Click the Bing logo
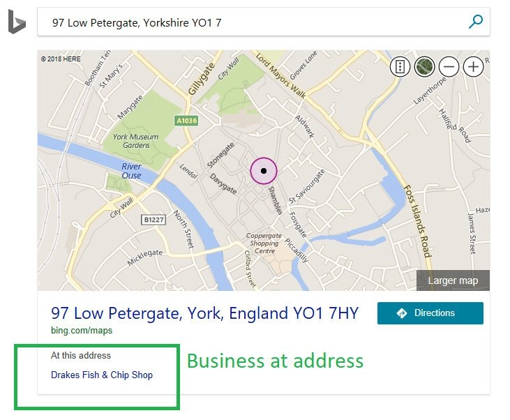 pyautogui.click(x=17, y=22)
